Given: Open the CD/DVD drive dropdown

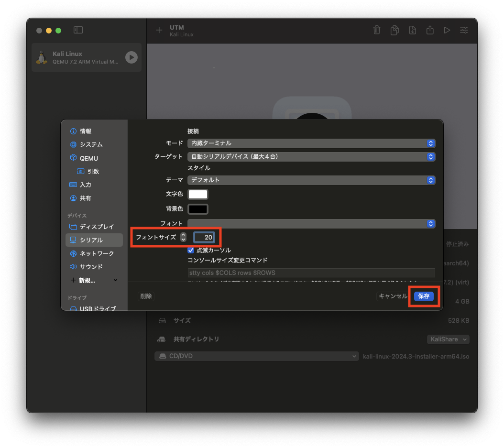Looking at the screenshot, I should [x=256, y=356].
